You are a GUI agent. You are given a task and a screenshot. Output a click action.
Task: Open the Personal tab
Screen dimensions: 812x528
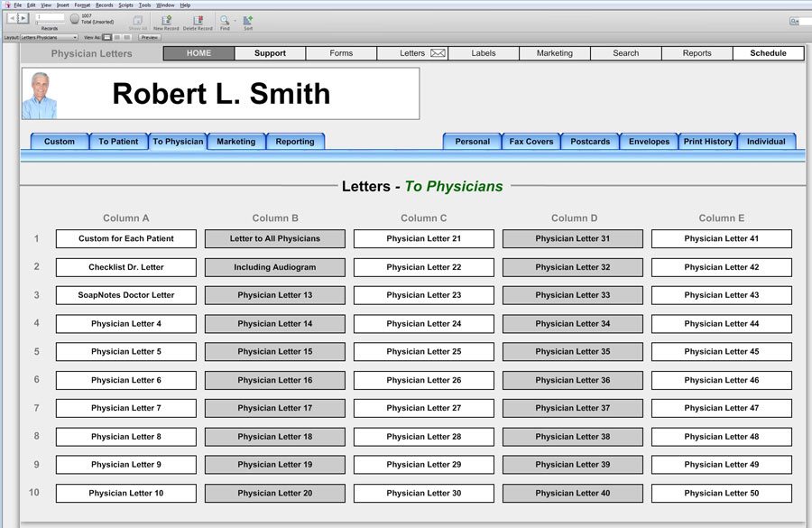472,142
